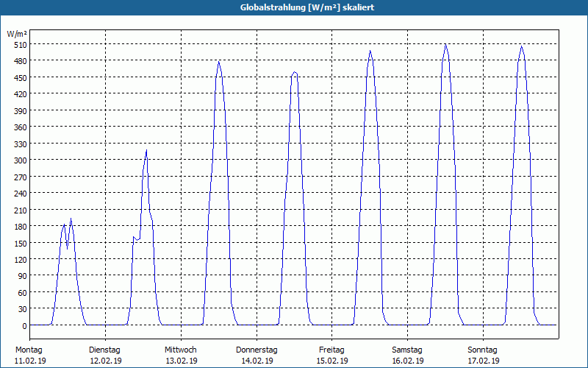
Task: Select the 90 value on the y-axis
Action: (x=22, y=276)
